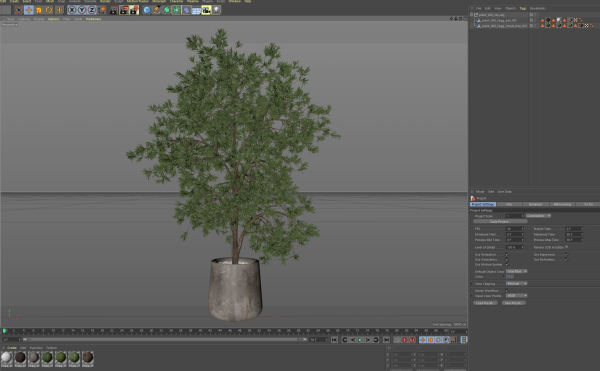Screen dimensions: 600x371
Task: Toggle the X axis lock
Action: pyautogui.click(x=72, y=10)
